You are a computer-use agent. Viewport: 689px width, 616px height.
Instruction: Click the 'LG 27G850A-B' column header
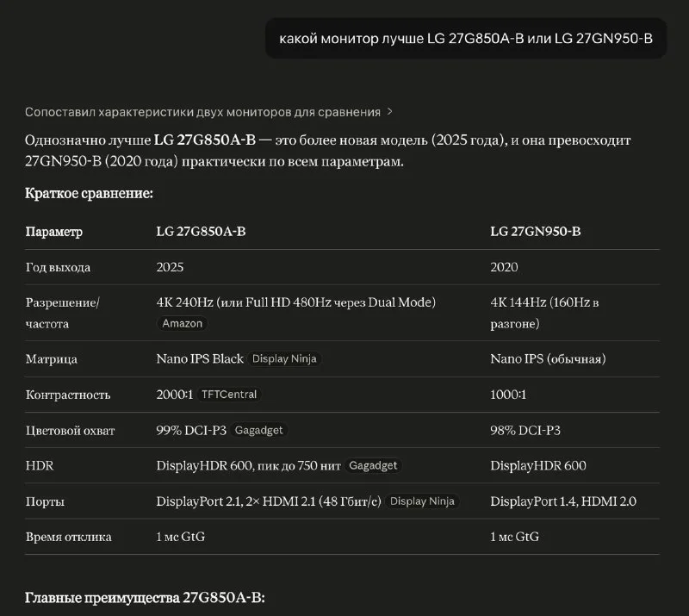pos(201,231)
